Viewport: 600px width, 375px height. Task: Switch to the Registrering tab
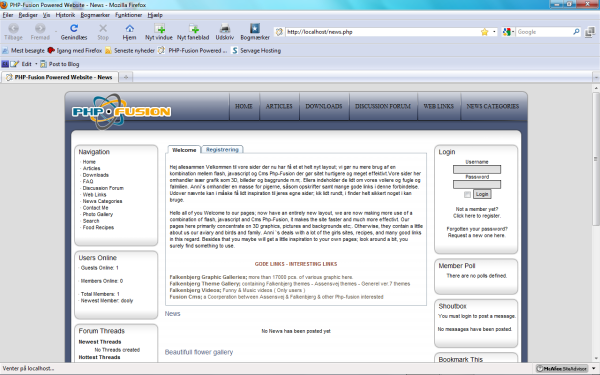222,150
